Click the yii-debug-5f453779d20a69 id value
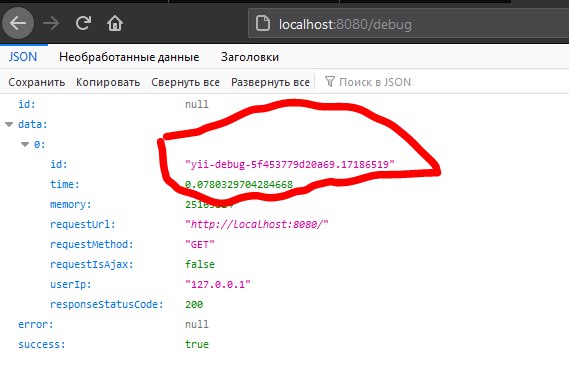 (x=290, y=164)
